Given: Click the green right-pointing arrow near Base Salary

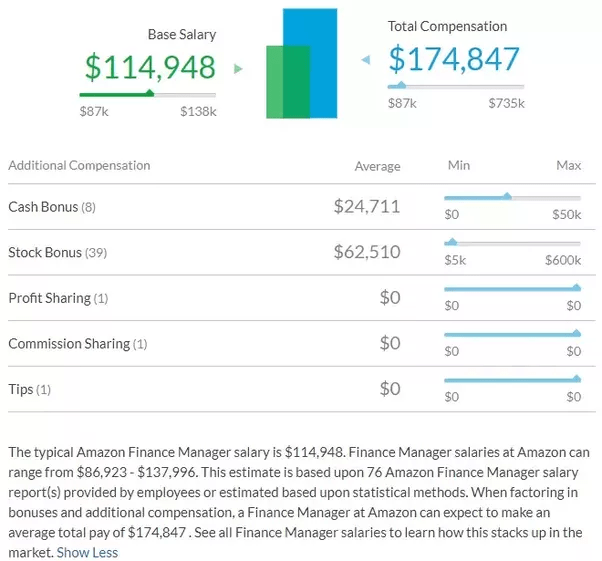Looking at the screenshot, I should [238, 69].
